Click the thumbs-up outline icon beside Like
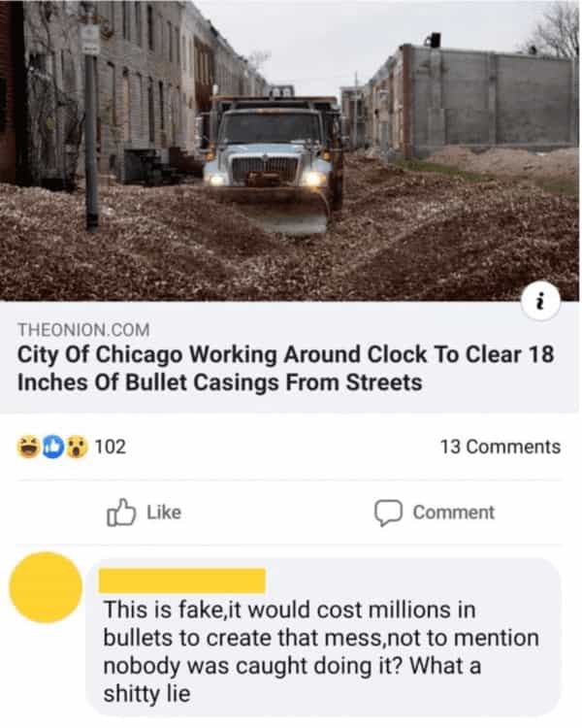Viewport: 582px width, 728px height. [x=121, y=513]
